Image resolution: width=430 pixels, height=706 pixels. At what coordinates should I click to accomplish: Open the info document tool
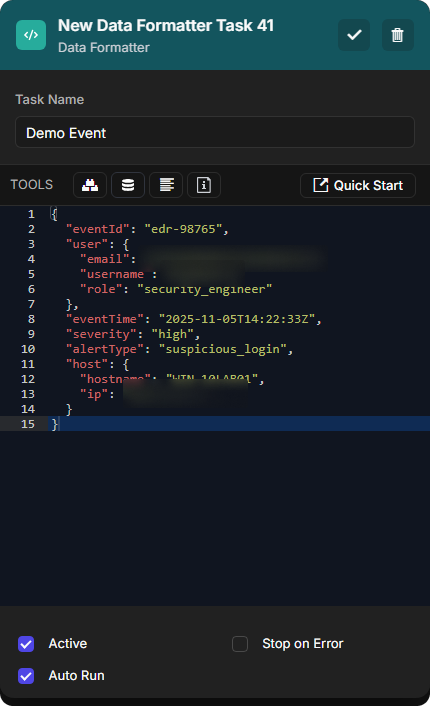tap(204, 185)
